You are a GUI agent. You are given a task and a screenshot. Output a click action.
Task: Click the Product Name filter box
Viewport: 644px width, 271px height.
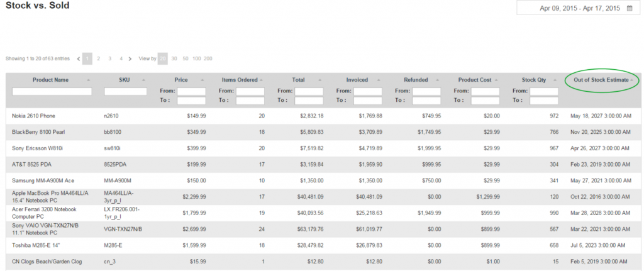52,91
